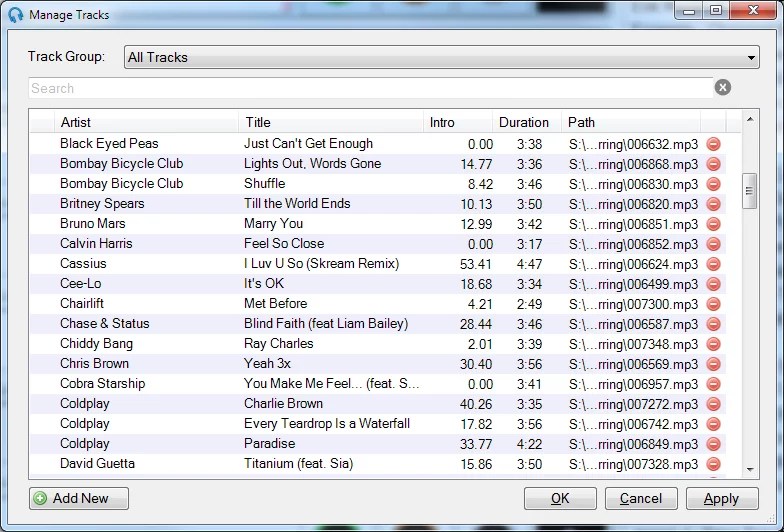The height and width of the screenshot is (532, 784).
Task: Select the Chase & Status track row
Action: pos(300,324)
